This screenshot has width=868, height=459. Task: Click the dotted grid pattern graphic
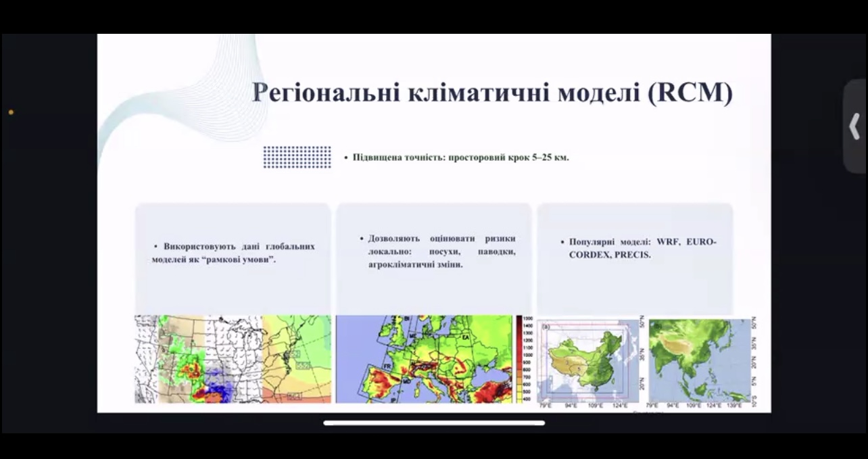coord(297,157)
